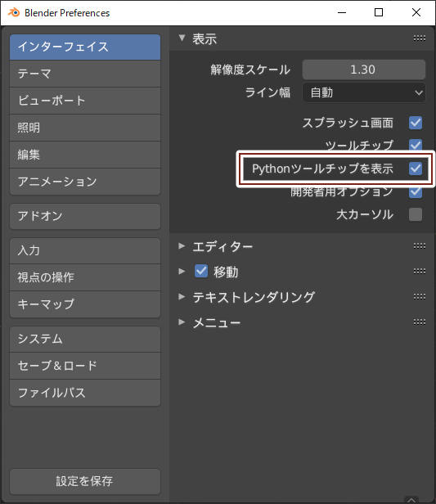Open the 照明 tab

pos(85,128)
